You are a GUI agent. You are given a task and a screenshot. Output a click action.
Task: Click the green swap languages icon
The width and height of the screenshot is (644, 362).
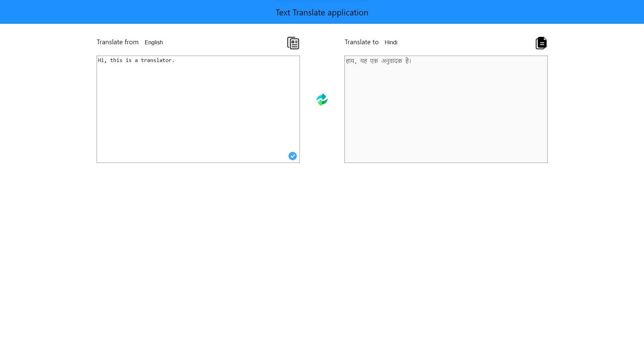point(322,100)
